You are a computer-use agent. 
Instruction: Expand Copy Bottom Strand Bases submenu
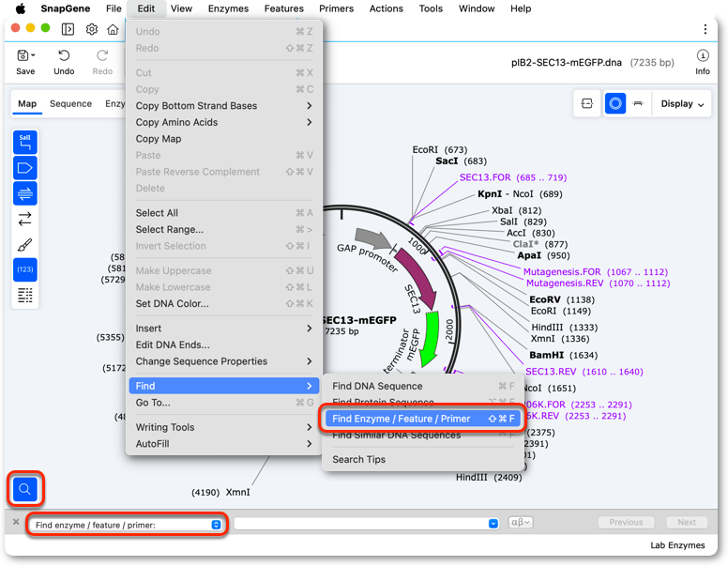pos(224,105)
